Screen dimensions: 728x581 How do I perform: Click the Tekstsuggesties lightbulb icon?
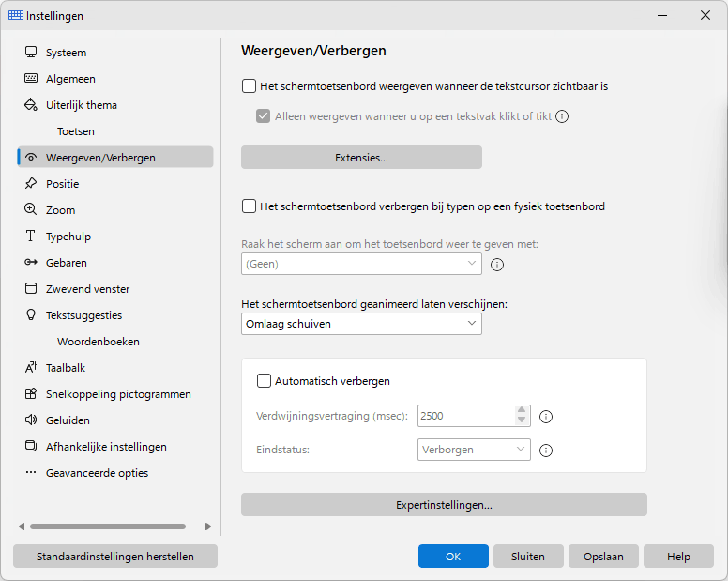coord(31,314)
